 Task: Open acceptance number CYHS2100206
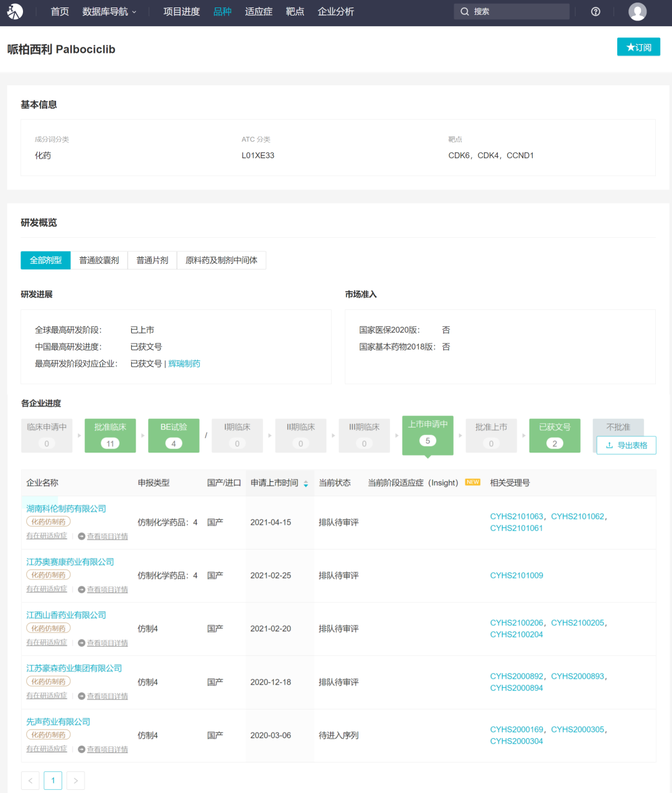point(516,623)
